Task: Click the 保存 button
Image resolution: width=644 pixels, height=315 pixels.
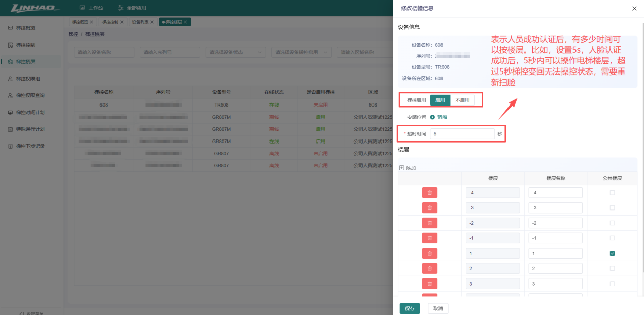Action: [410, 308]
